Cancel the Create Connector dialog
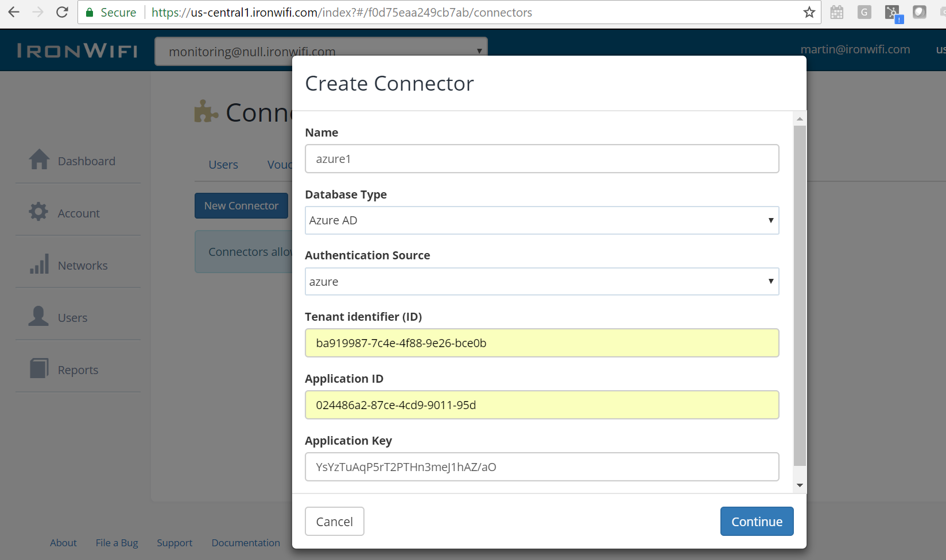 point(334,522)
